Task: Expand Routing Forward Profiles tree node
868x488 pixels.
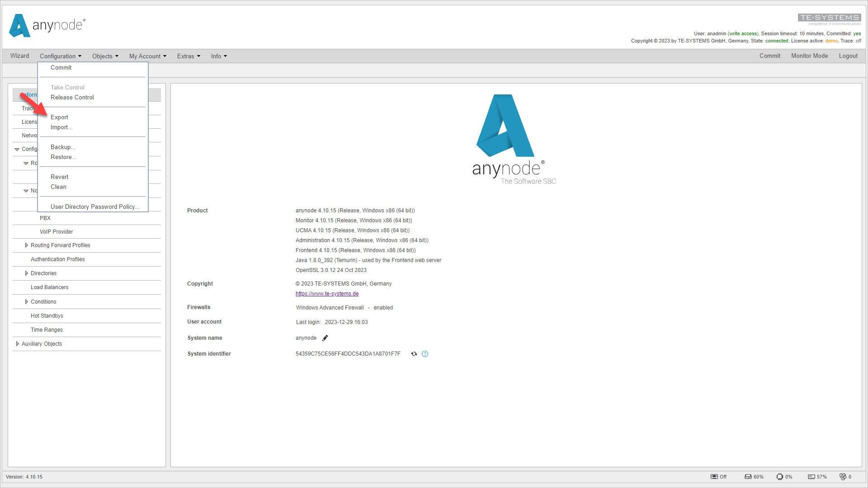Action: click(x=26, y=245)
